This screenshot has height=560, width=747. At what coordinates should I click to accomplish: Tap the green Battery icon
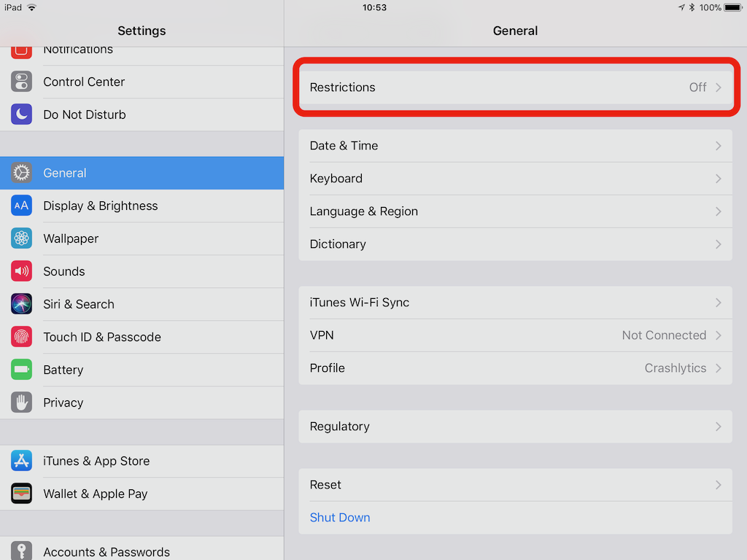coord(21,370)
